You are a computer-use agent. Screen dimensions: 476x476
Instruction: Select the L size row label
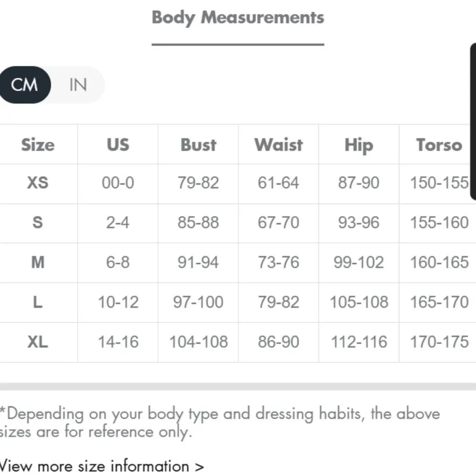click(x=38, y=302)
